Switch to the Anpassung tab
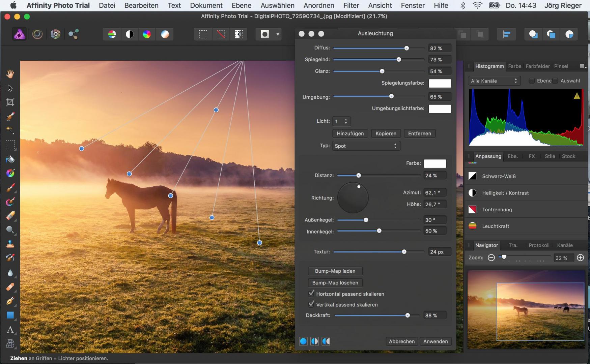590x364 pixels. [488, 156]
